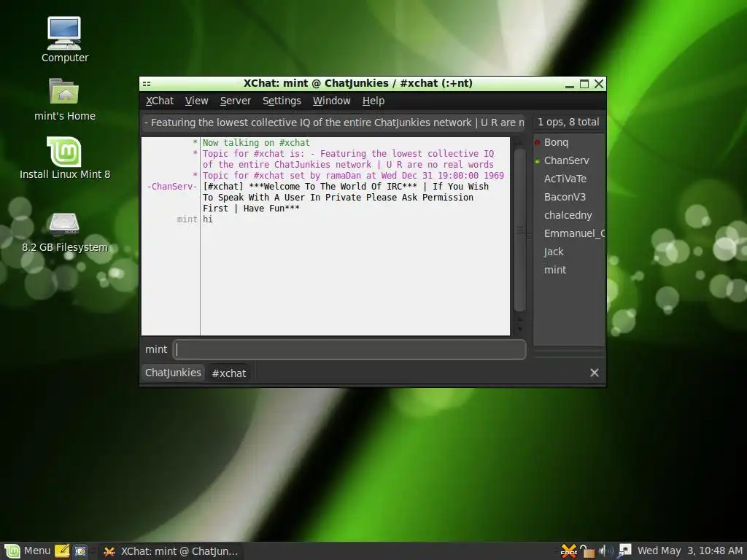Click the window menu icon in title bar
Viewport: 747px width, 560px height.
[147, 84]
